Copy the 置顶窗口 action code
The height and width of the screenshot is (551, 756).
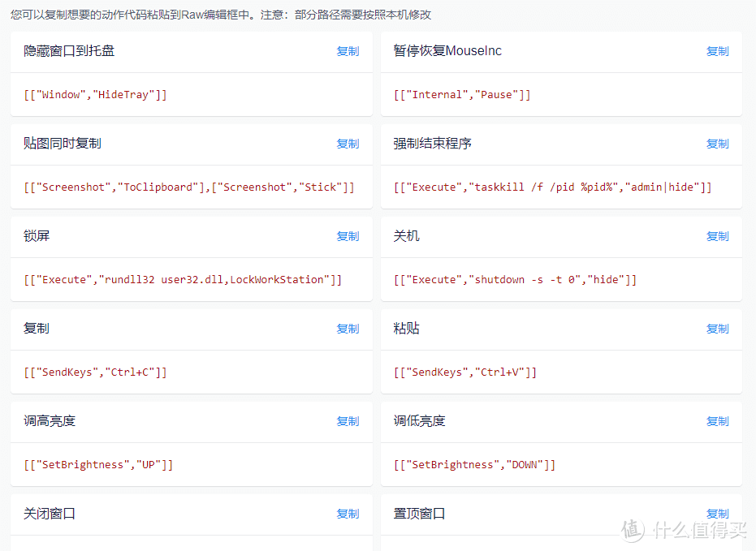(718, 514)
